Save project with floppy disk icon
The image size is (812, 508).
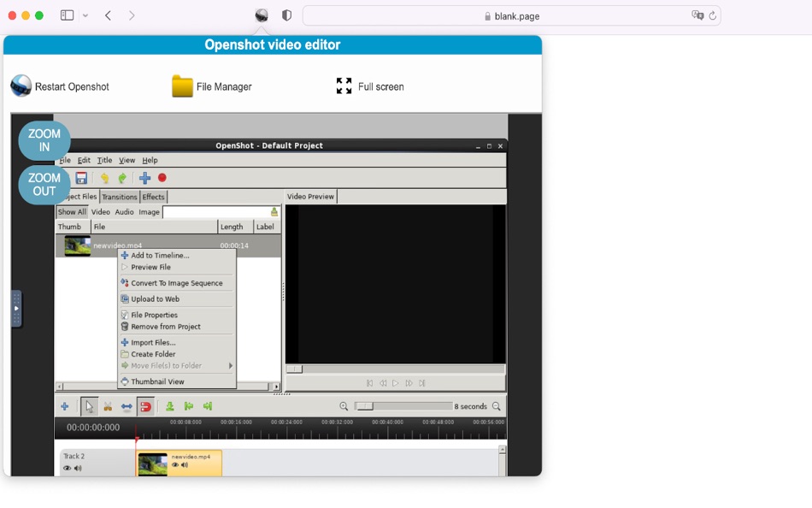(x=81, y=178)
